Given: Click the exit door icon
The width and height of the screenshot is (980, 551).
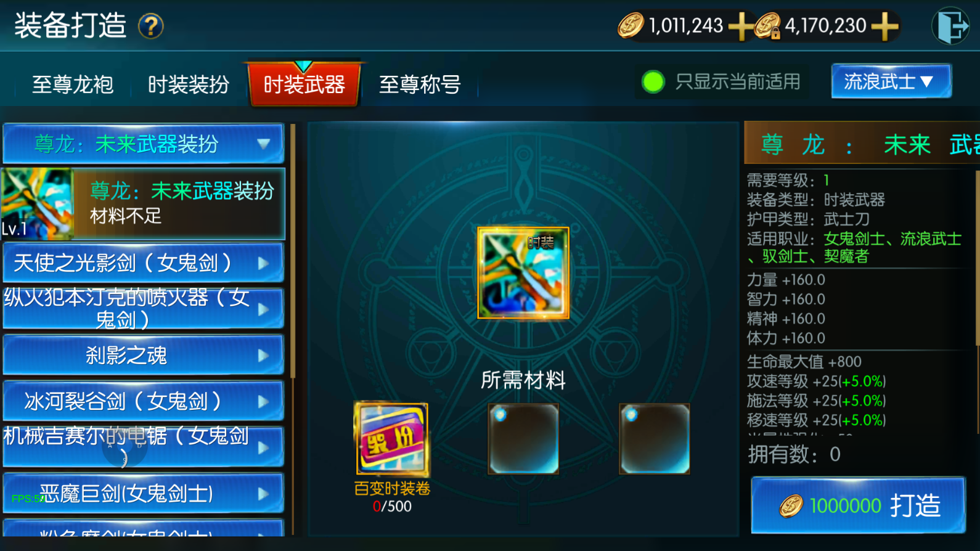Looking at the screenshot, I should [x=950, y=26].
